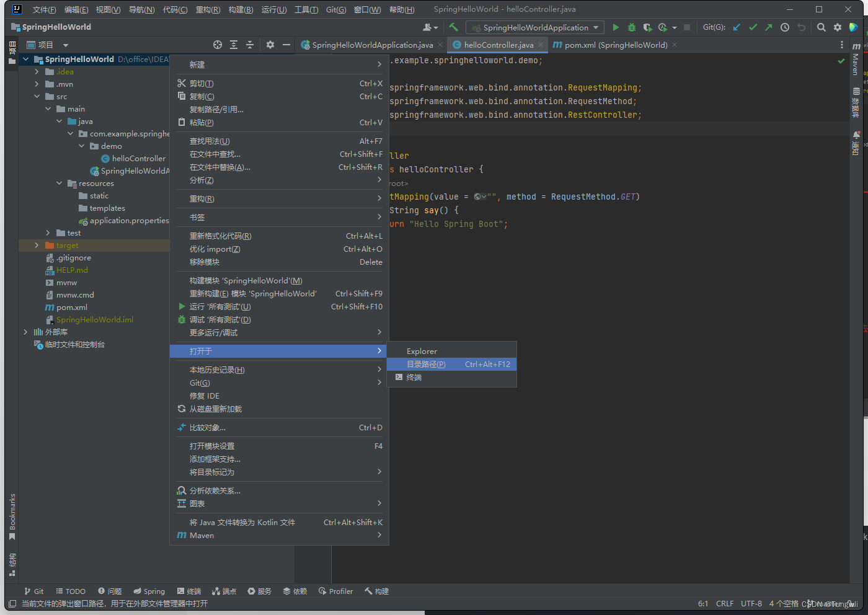Click the Run with Coverage icon
The width and height of the screenshot is (868, 615).
(647, 27)
